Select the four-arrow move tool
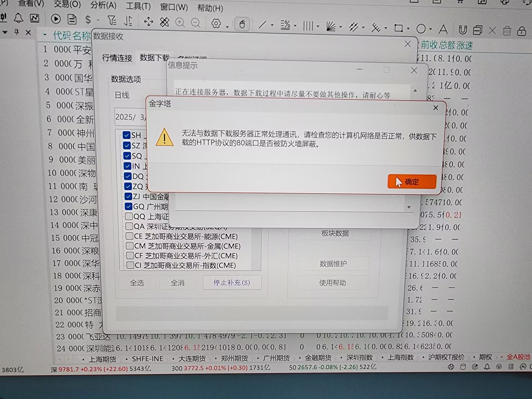 (149, 21)
